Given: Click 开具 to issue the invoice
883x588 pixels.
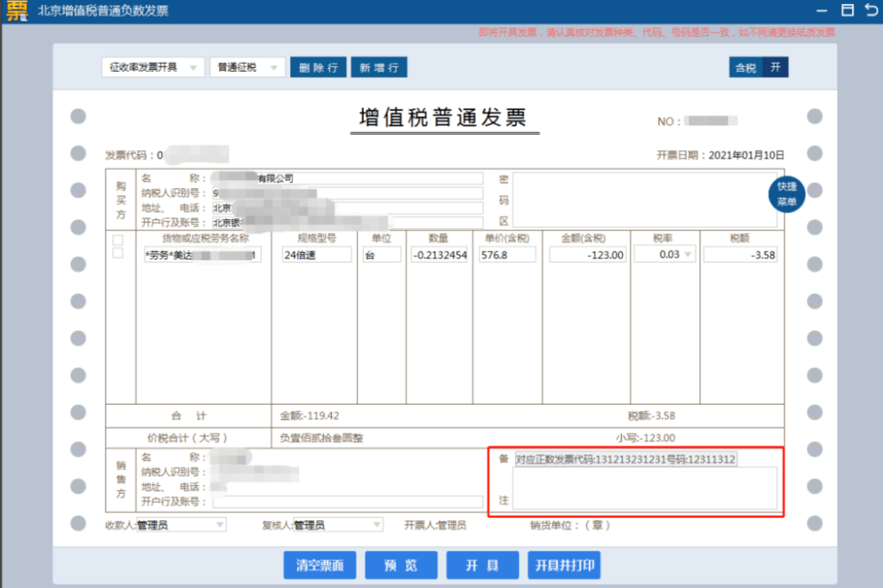Looking at the screenshot, I should click(x=482, y=565).
